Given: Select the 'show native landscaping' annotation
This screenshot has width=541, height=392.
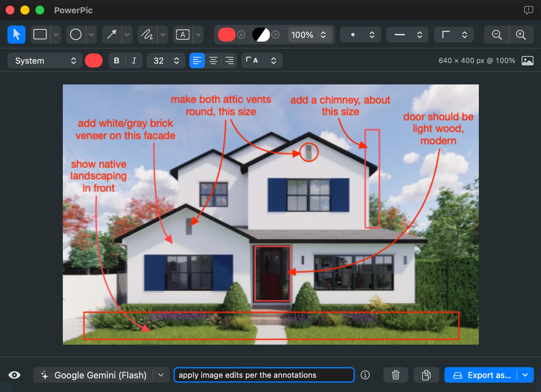Looking at the screenshot, I should [x=98, y=176].
